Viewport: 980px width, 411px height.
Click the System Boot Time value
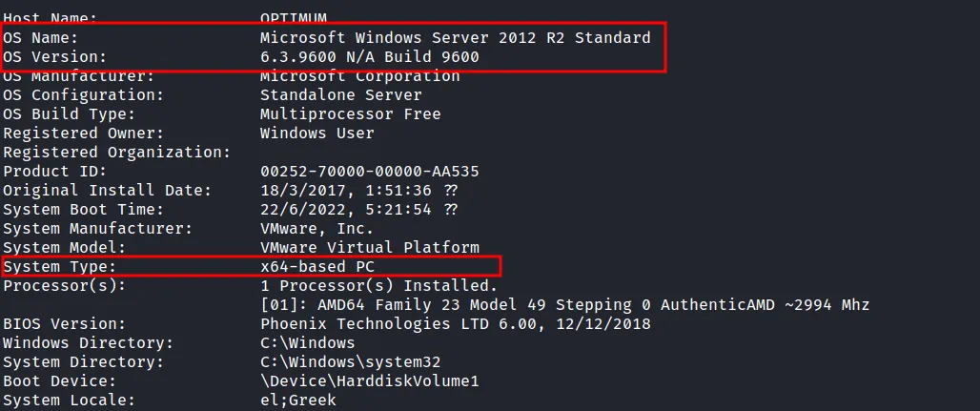click(358, 210)
